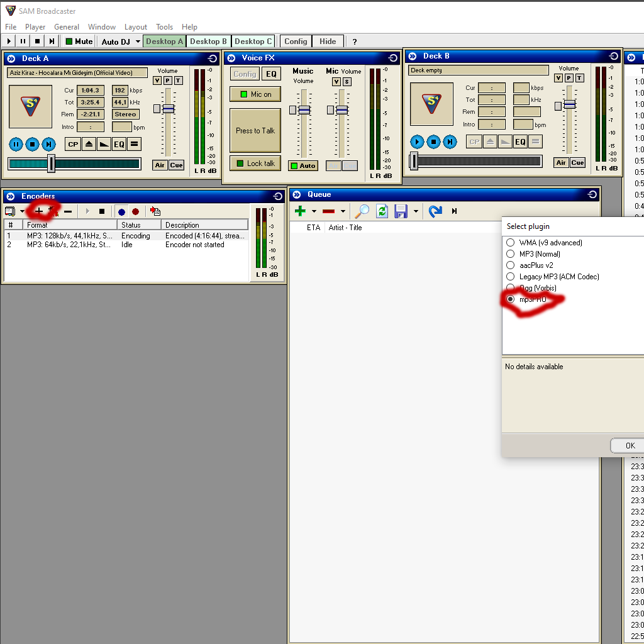Click the magnifier search icon in Queue
Image resolution: width=644 pixels, height=644 pixels.
tap(362, 211)
